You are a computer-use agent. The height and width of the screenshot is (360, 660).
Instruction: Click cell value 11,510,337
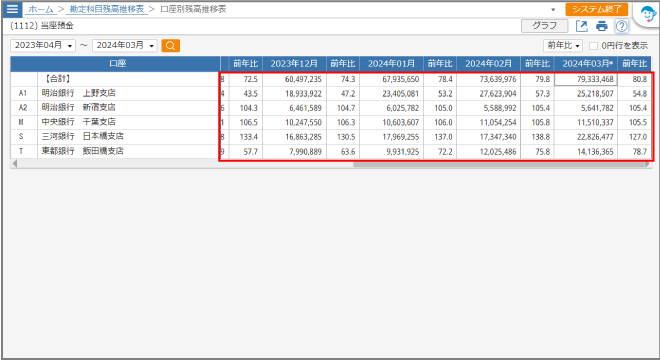[x=586, y=123]
